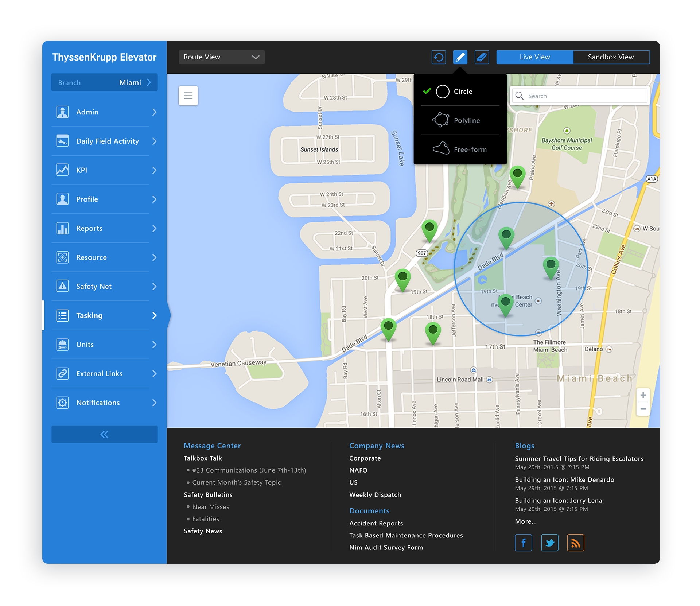The image size is (700, 606).
Task: Open the Notifications menu item
Action: pos(104,403)
